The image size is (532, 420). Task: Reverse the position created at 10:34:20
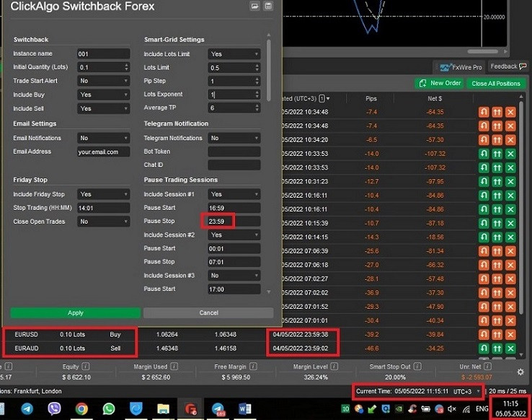(484, 139)
